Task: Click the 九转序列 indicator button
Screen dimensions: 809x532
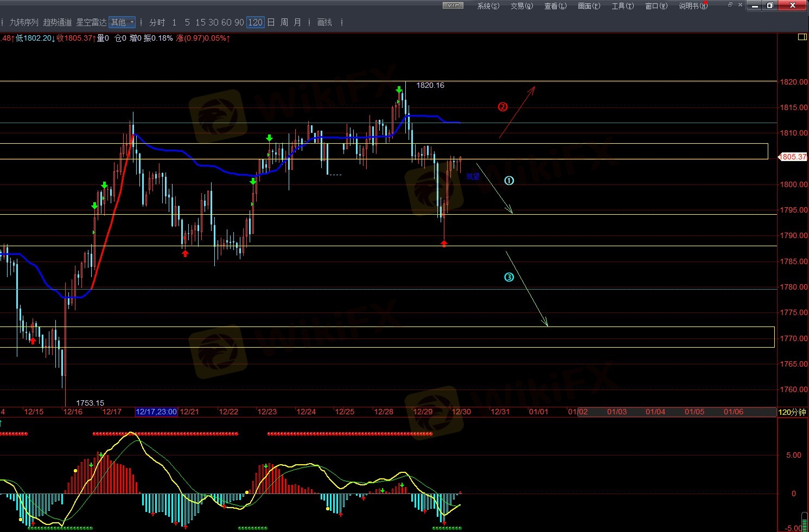Action: (x=24, y=22)
